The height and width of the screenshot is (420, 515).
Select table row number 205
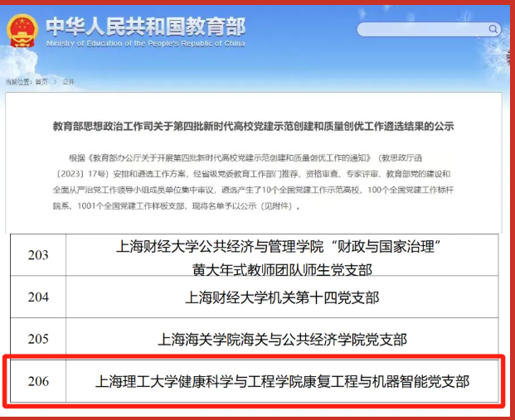tap(38, 339)
